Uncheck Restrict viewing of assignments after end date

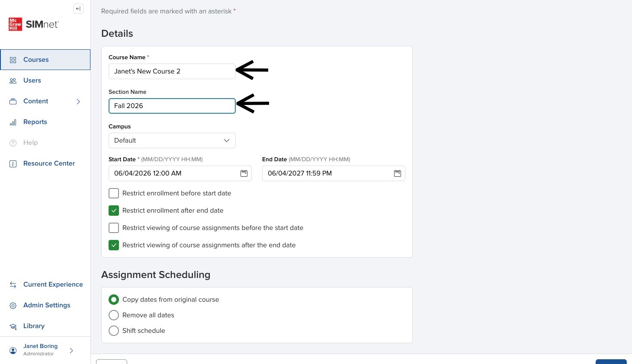coord(114,245)
